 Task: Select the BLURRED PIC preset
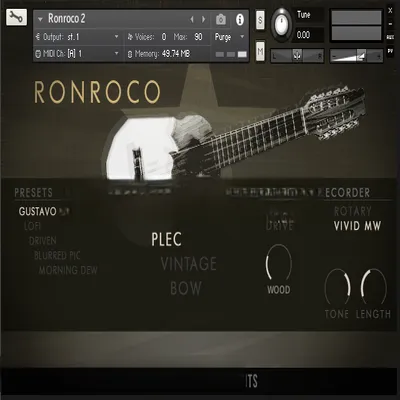pyautogui.click(x=57, y=255)
